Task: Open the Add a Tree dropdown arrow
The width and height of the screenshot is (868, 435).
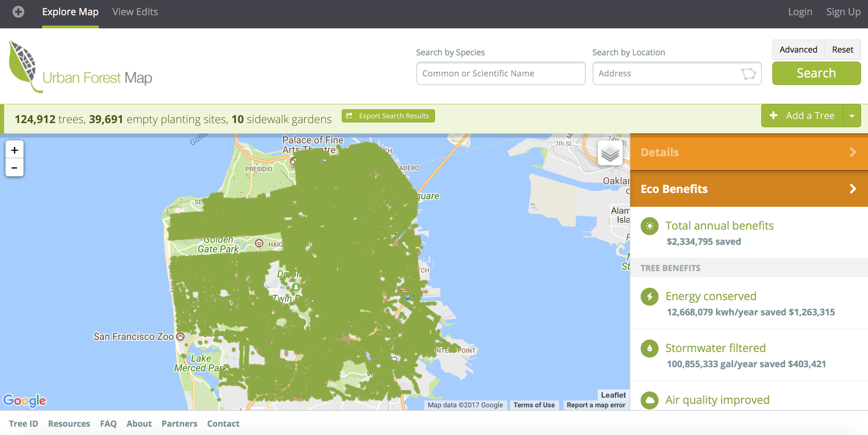Action: point(852,116)
